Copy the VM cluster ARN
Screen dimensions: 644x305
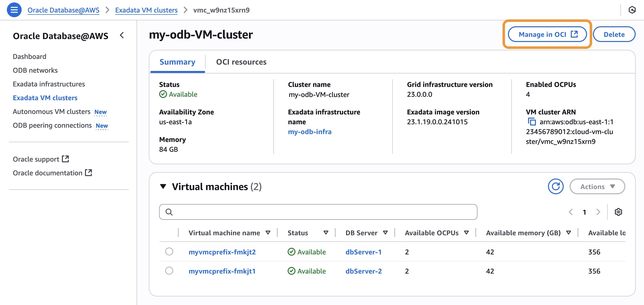[x=532, y=122]
